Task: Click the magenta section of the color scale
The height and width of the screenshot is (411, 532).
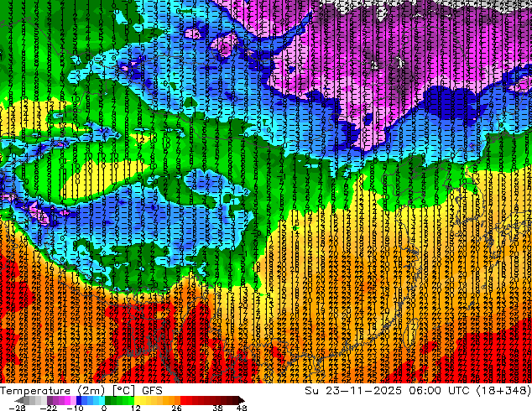Action: click(x=67, y=400)
